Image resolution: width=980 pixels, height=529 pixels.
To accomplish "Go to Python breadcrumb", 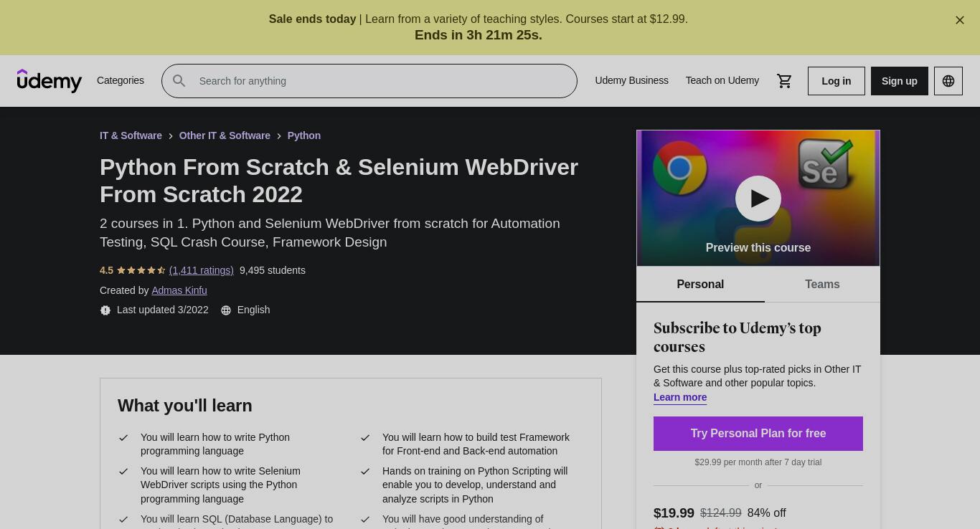I will tap(304, 135).
